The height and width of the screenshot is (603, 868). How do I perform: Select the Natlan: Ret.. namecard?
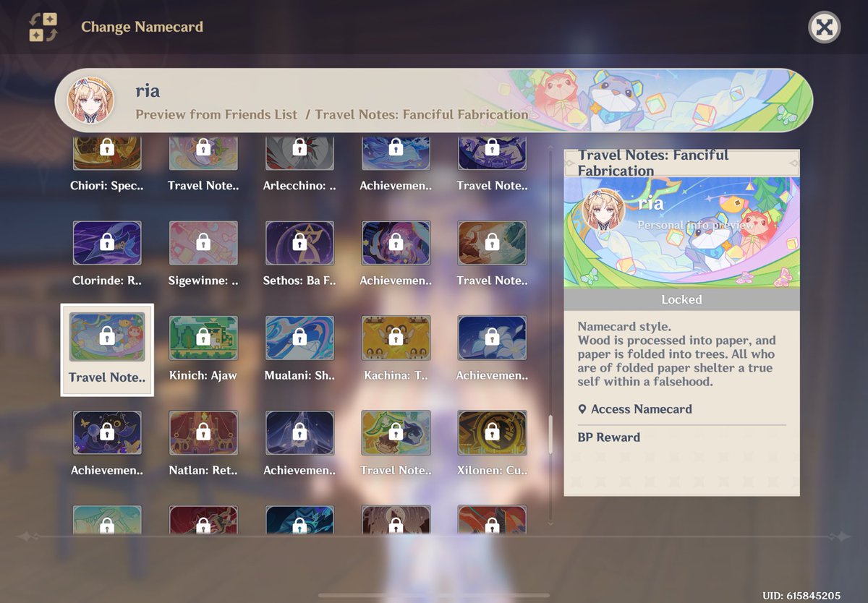(x=203, y=444)
